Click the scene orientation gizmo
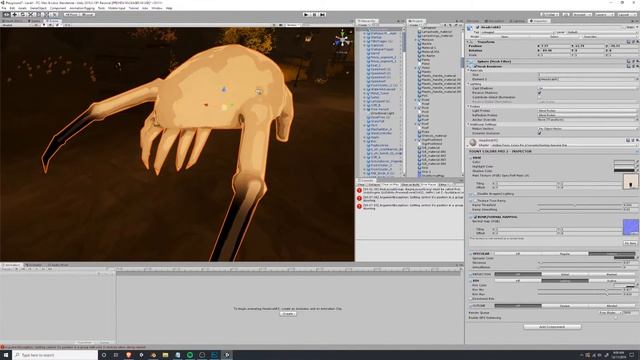640x360 pixels. 342,40
